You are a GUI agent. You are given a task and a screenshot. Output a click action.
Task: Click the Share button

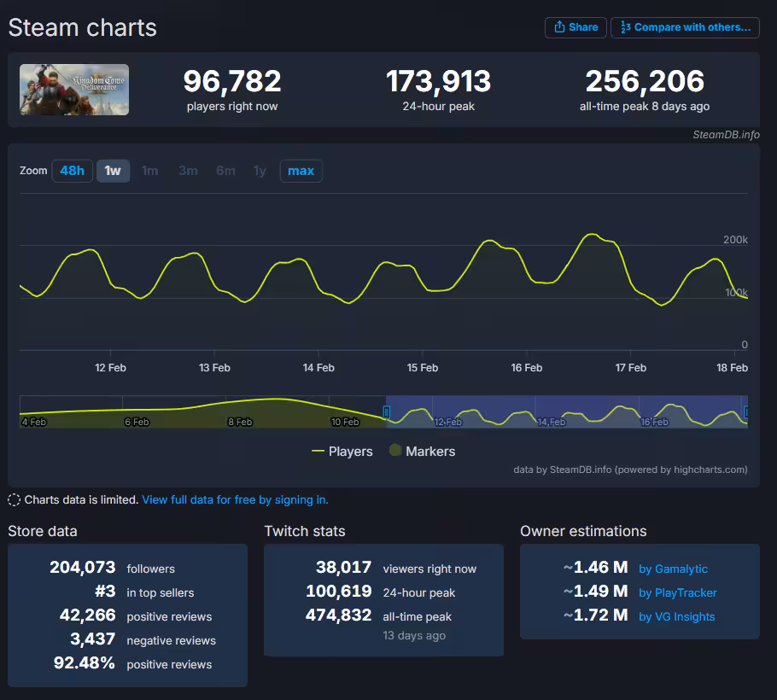point(575,27)
